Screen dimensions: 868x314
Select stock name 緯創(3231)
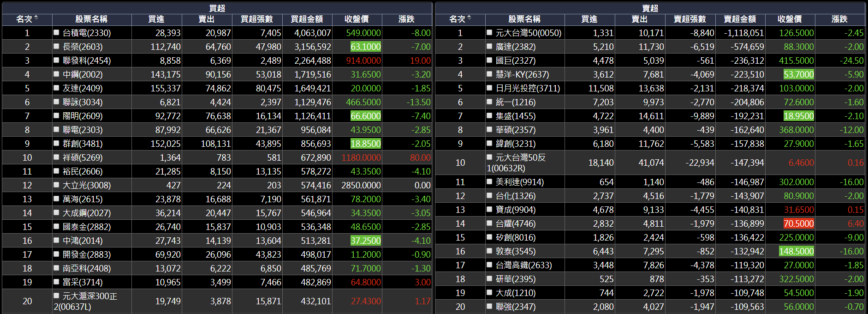[516, 144]
